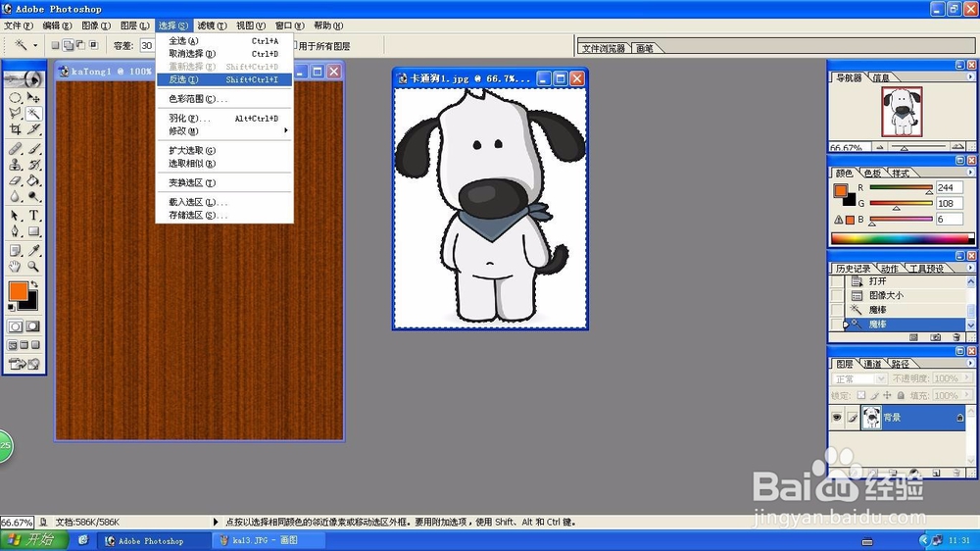Select the Hand tool
Screen dimensions: 980x551
tap(15, 267)
